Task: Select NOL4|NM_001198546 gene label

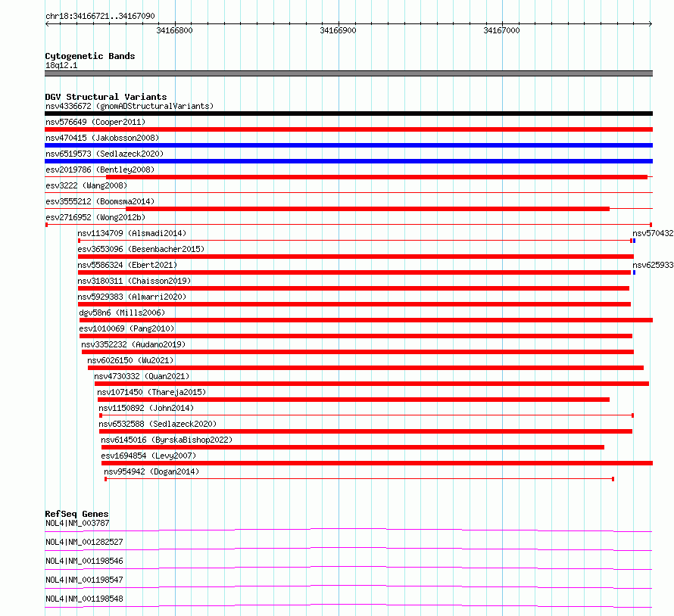Action: pos(84,561)
